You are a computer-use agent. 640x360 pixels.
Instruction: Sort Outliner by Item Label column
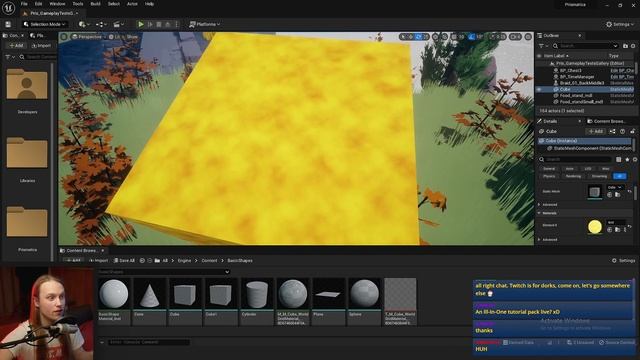(556, 56)
